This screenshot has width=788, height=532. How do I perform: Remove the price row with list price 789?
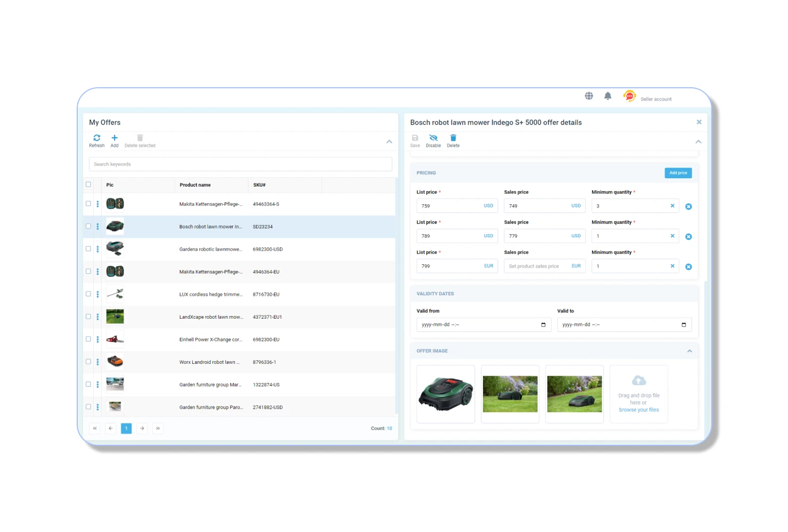[688, 237]
